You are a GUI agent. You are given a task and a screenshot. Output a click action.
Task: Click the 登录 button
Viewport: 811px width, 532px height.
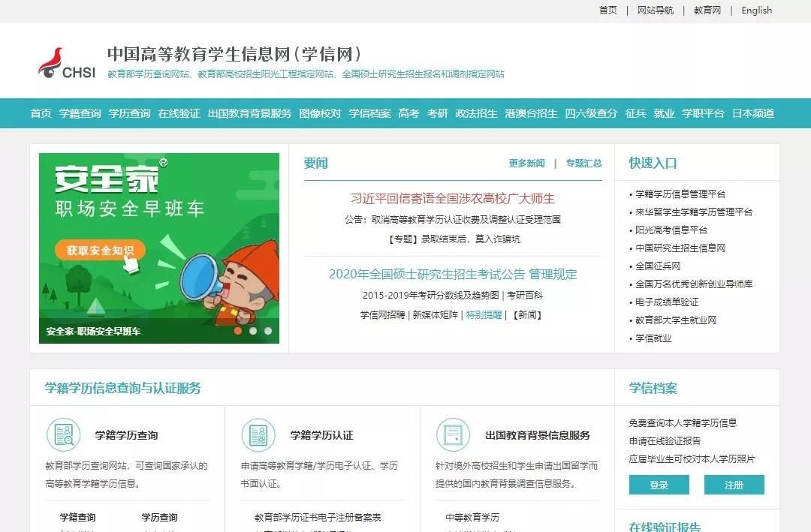[659, 485]
